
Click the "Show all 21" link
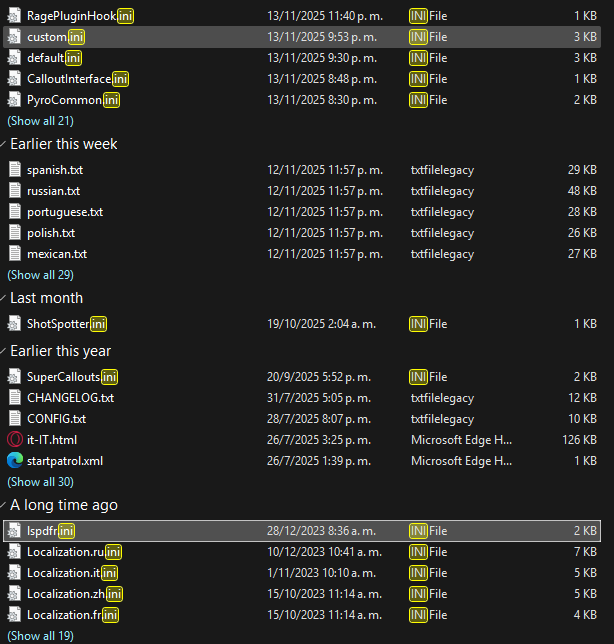pos(40,120)
